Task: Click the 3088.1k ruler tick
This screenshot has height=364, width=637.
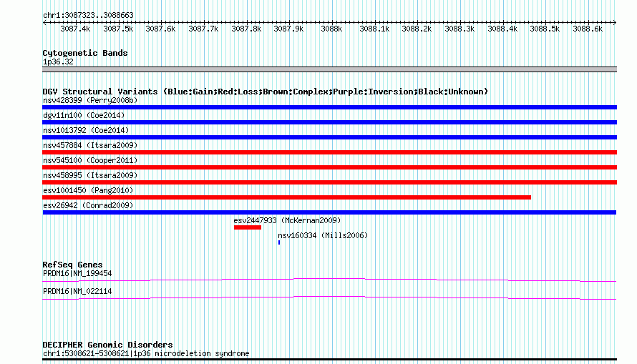Action: tap(374, 29)
